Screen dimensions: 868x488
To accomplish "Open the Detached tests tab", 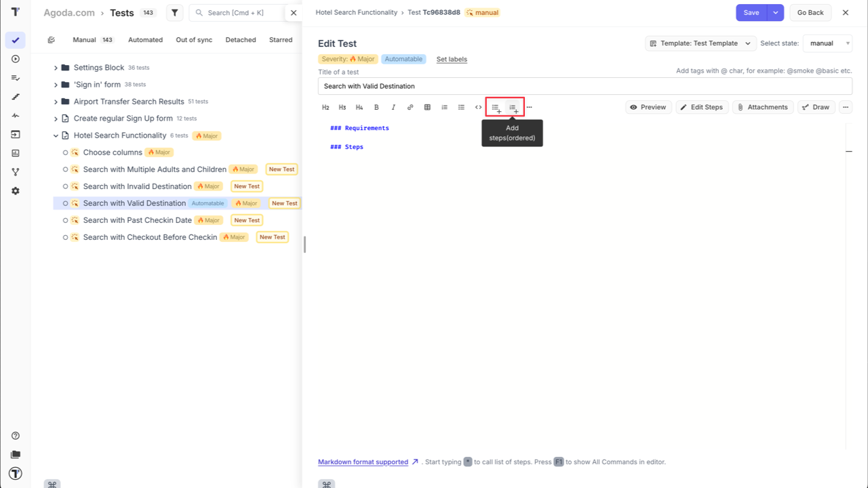I will 241,39.
